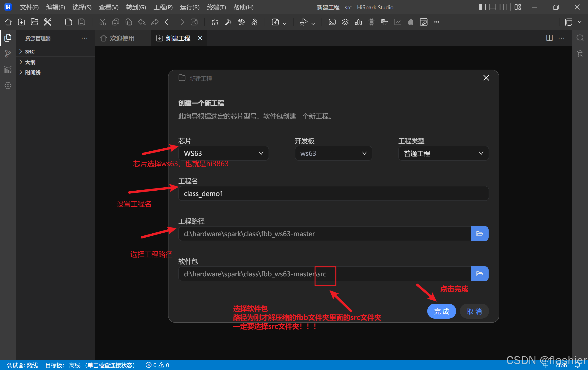588x370 pixels.
Task: Click the 工程名 input field
Action: 333,194
